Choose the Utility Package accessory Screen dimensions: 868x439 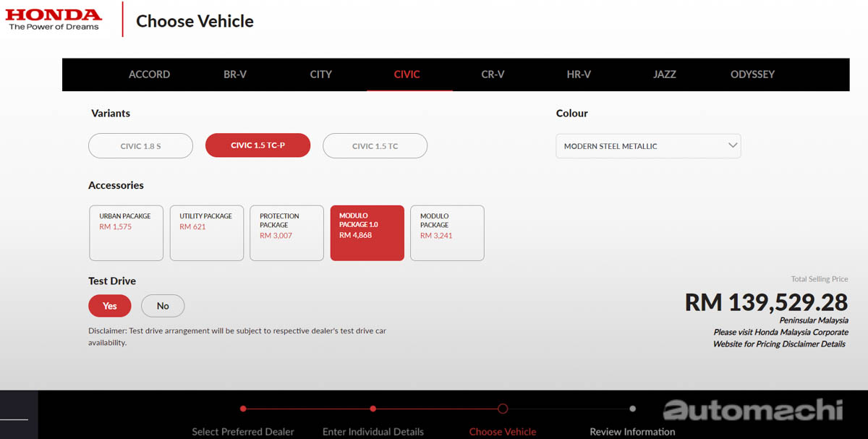pyautogui.click(x=206, y=233)
